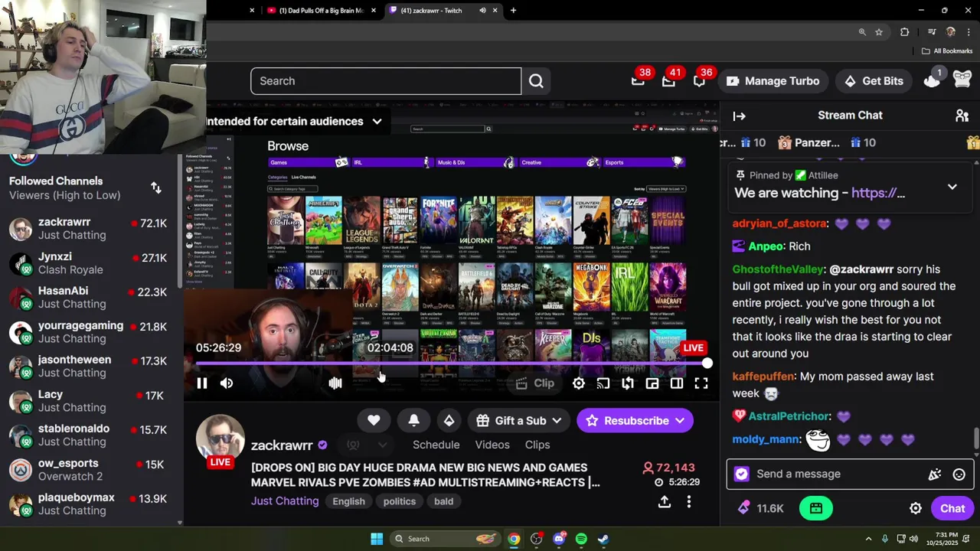
Task: Open the plaqueboymax followed channel
Action: [92, 504]
